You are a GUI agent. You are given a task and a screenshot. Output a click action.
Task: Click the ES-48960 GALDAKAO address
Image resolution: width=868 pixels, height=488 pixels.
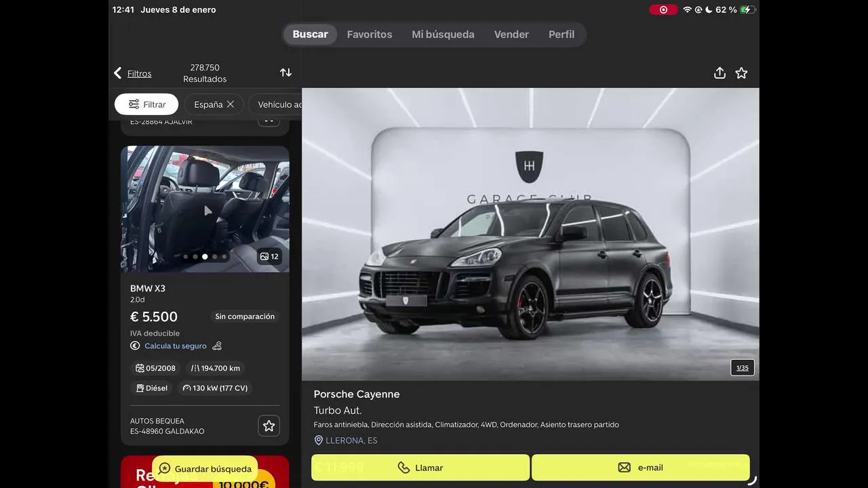[x=167, y=431]
